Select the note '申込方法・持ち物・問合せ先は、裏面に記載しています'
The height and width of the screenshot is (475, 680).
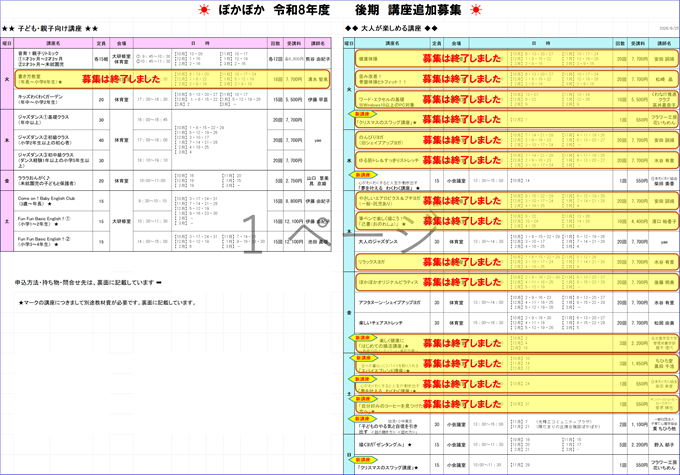coord(85,282)
